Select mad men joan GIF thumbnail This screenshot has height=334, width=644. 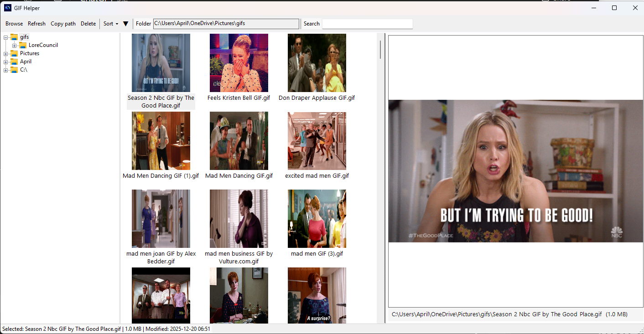(x=161, y=219)
